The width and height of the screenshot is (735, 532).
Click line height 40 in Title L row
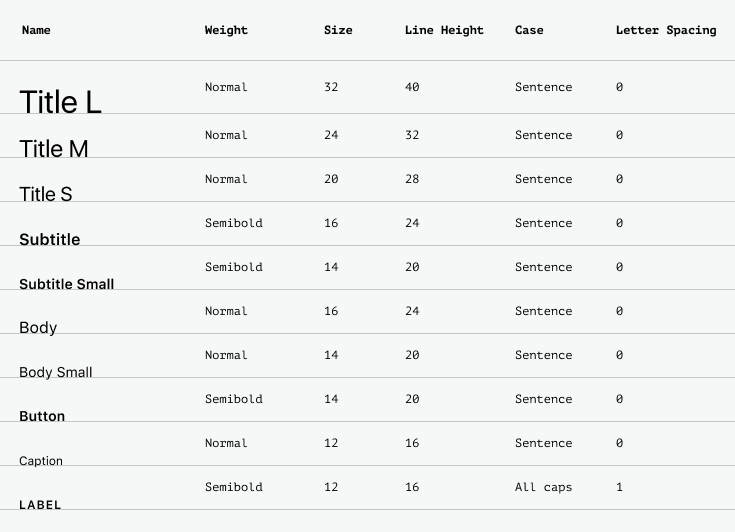coord(412,87)
